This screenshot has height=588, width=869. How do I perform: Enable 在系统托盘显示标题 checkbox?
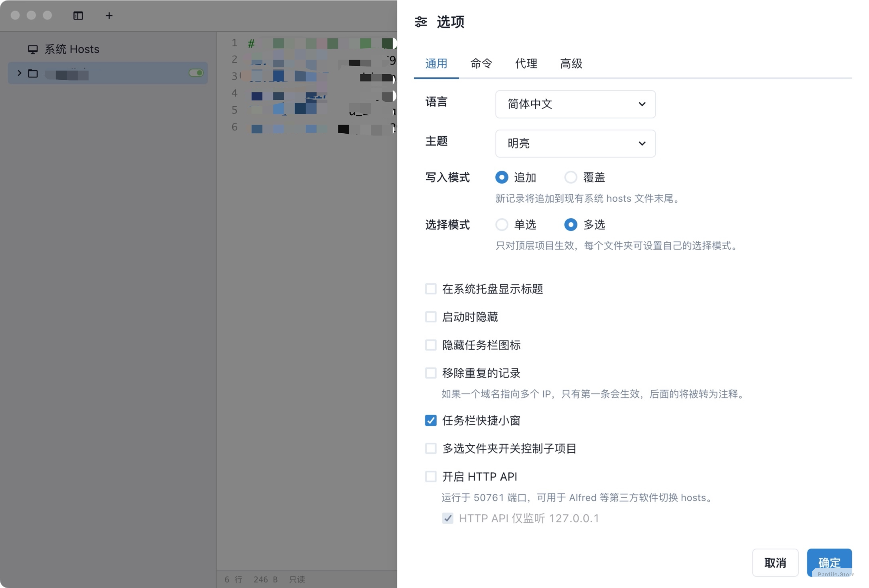point(431,289)
